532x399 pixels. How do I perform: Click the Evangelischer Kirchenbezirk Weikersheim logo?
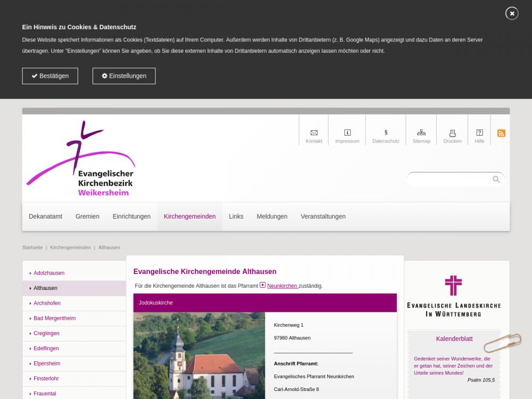tap(81, 159)
